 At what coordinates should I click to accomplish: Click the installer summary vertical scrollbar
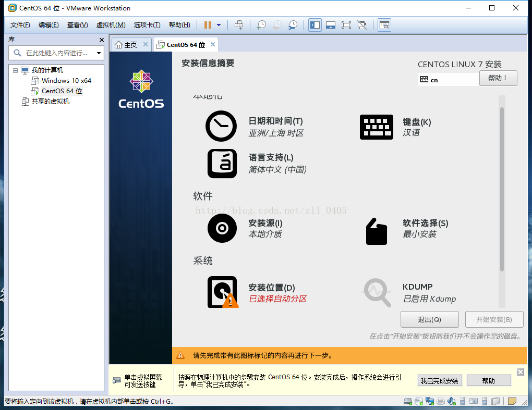(502, 190)
